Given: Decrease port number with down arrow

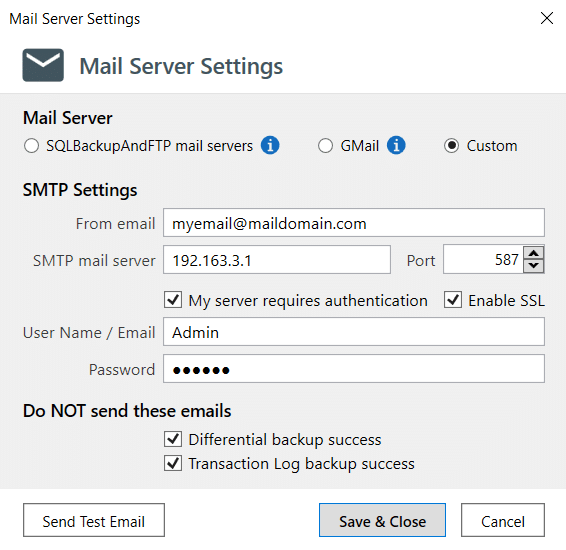Looking at the screenshot, I should (534, 266).
